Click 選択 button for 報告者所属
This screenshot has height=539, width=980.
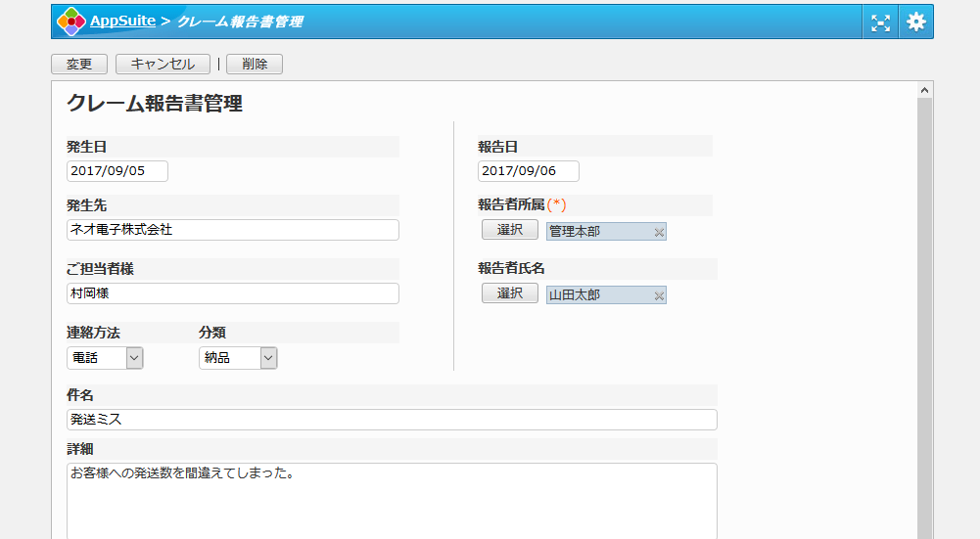(509, 230)
